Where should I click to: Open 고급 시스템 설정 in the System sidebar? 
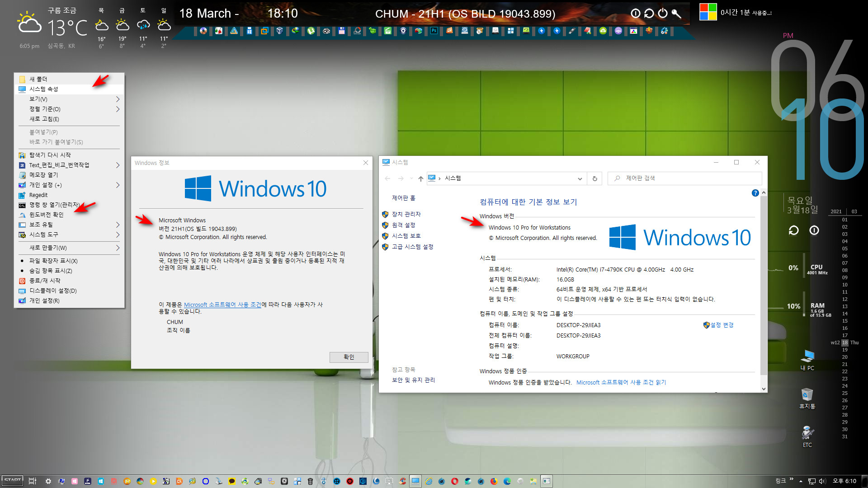[412, 247]
